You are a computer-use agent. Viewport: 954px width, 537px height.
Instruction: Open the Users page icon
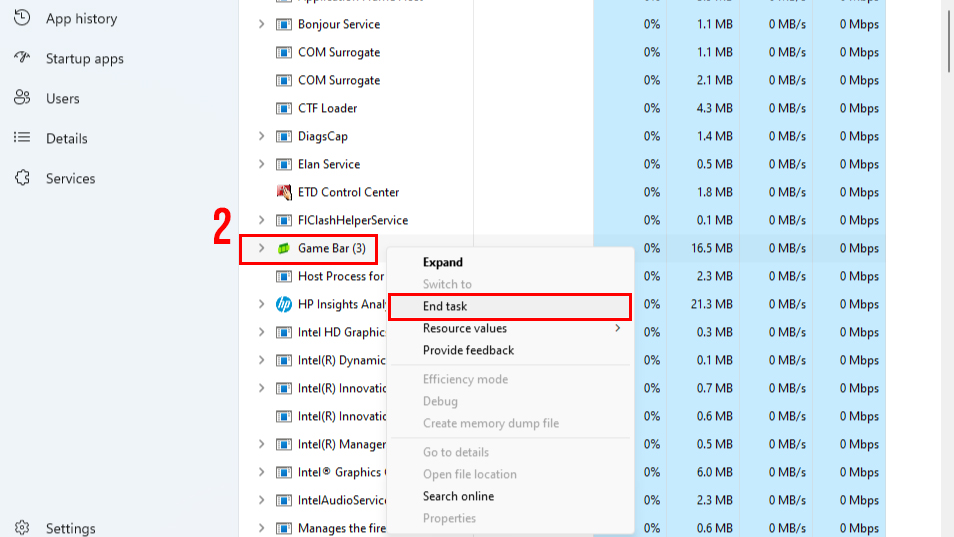point(22,98)
